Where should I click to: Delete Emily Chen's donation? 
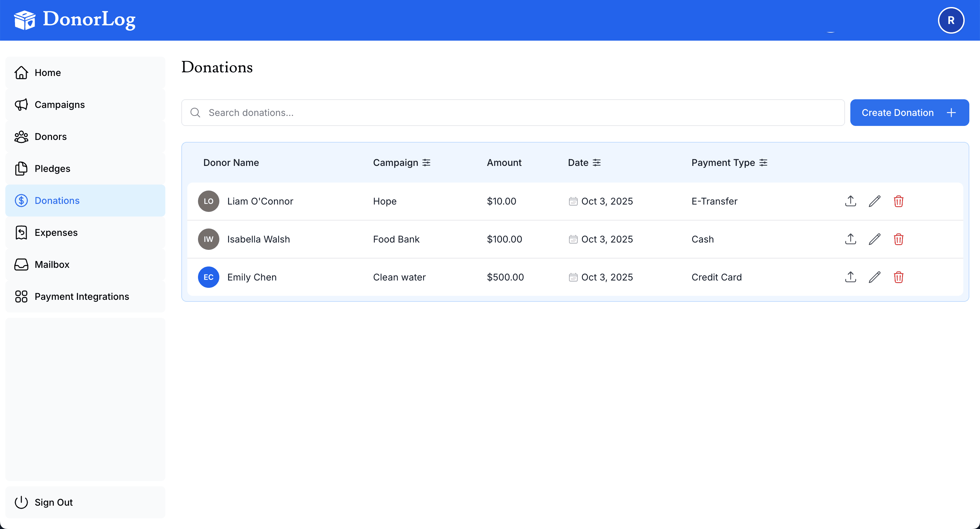[x=899, y=277]
